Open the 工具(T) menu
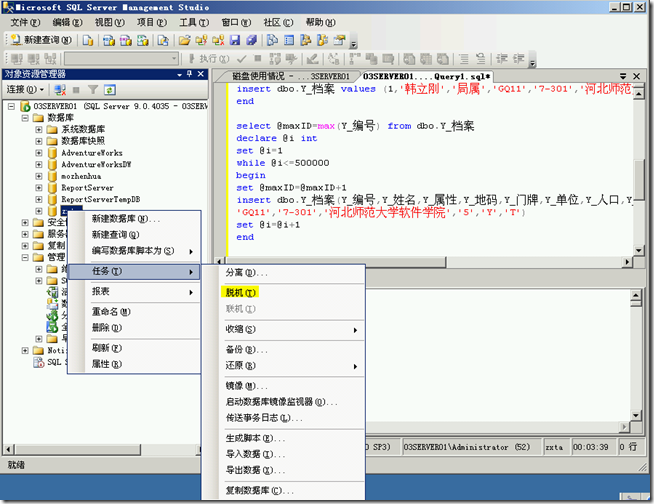654x504 pixels. tap(194, 22)
